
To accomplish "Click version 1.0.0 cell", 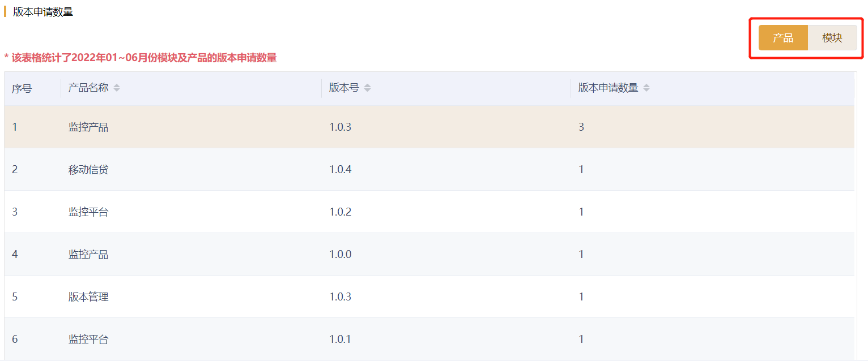I will point(341,255).
